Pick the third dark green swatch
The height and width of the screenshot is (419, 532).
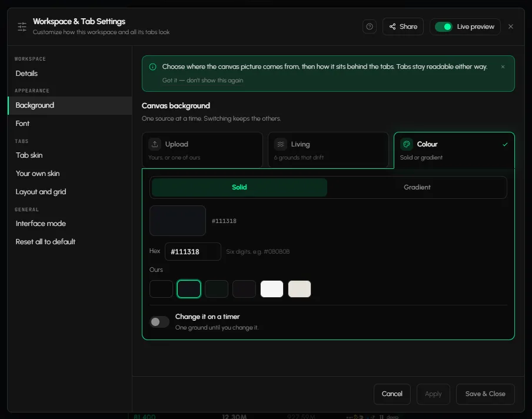[x=217, y=289]
